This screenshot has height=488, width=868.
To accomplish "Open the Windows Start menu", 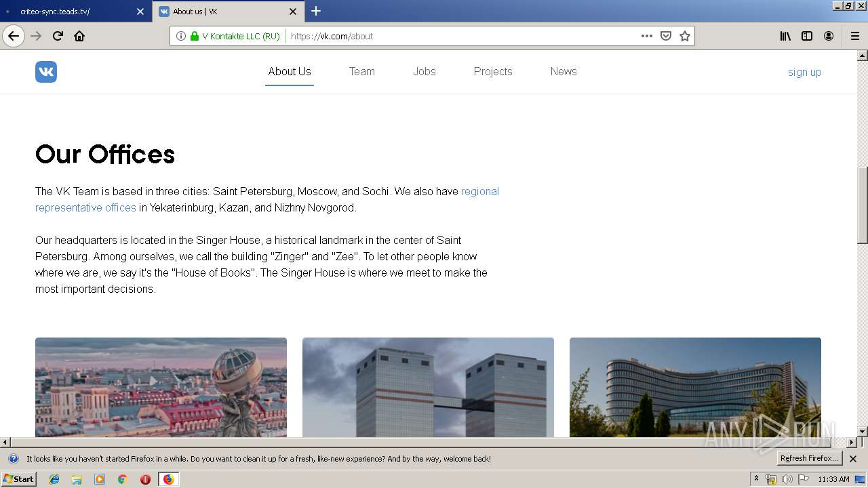I will click(18, 479).
